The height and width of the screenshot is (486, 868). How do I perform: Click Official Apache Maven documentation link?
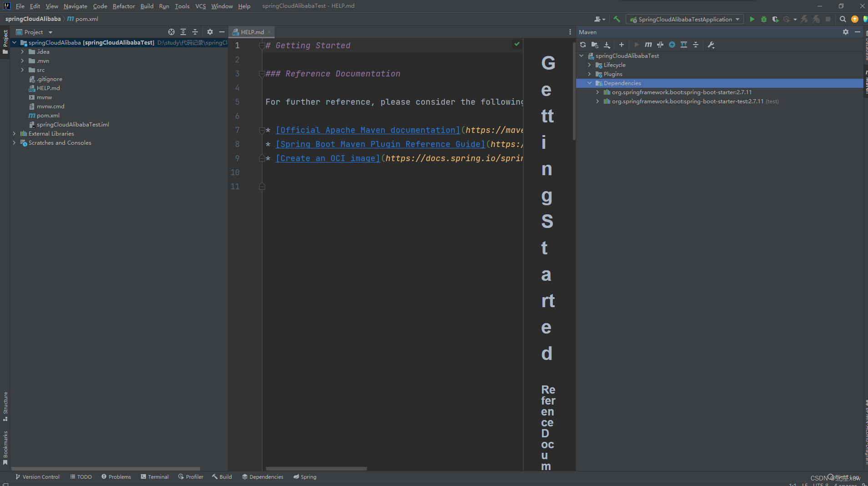pos(368,130)
